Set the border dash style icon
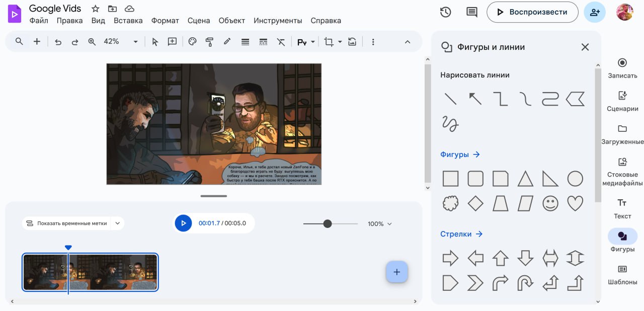Image resolution: width=644 pixels, height=311 pixels. [x=263, y=42]
